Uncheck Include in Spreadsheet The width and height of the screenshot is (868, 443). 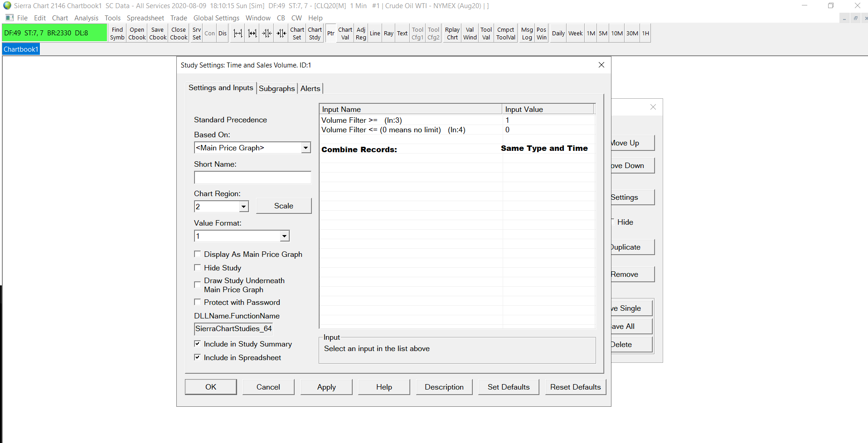click(x=198, y=357)
